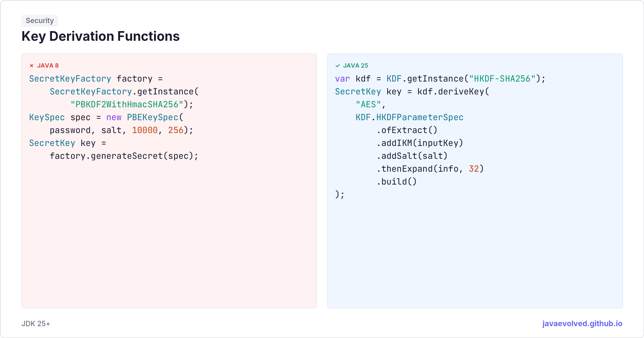Click the .addSalt(salt) code line
644x338 pixels.
click(x=412, y=156)
